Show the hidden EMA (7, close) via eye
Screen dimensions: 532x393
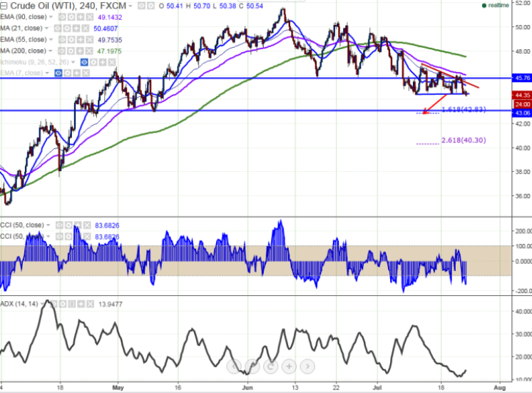(58, 73)
